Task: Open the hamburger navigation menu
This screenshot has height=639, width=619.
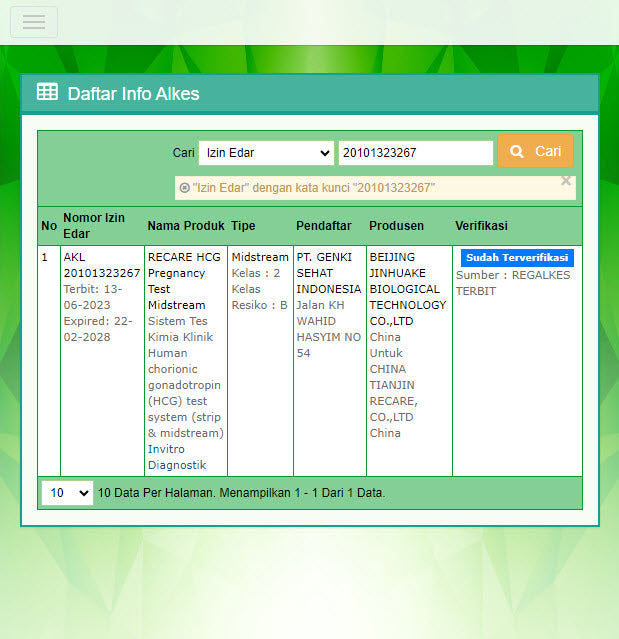Action: pos(34,22)
